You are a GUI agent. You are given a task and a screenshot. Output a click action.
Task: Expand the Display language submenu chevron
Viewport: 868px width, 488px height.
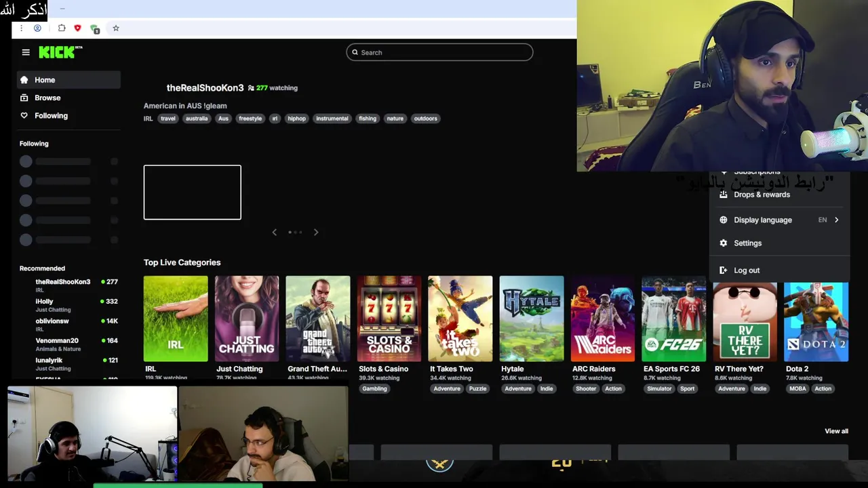[x=836, y=220]
